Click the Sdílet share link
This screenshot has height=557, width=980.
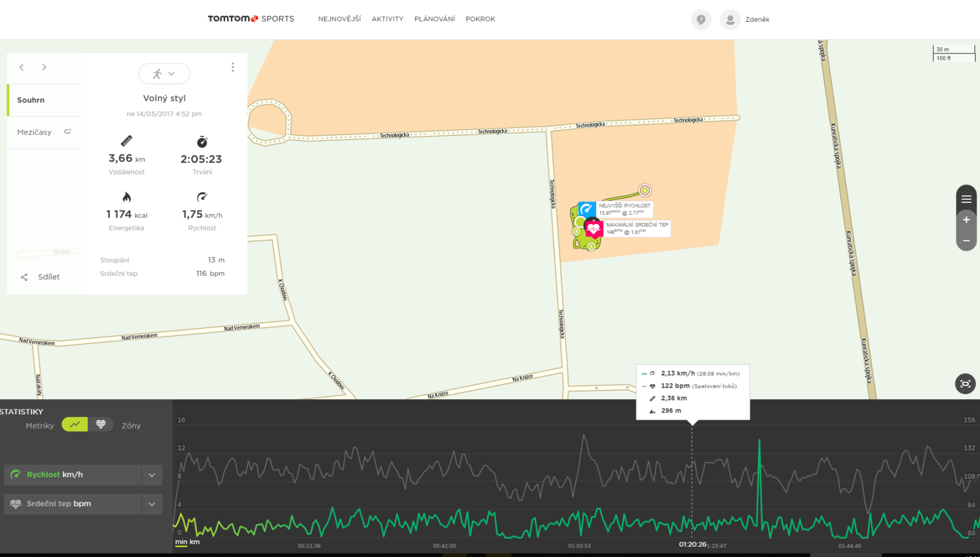49,277
